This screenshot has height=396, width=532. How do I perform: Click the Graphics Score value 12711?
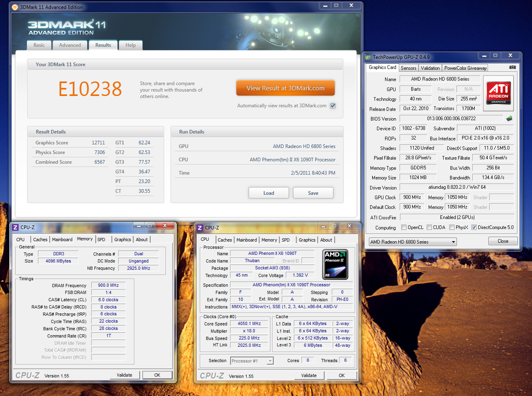[98, 143]
